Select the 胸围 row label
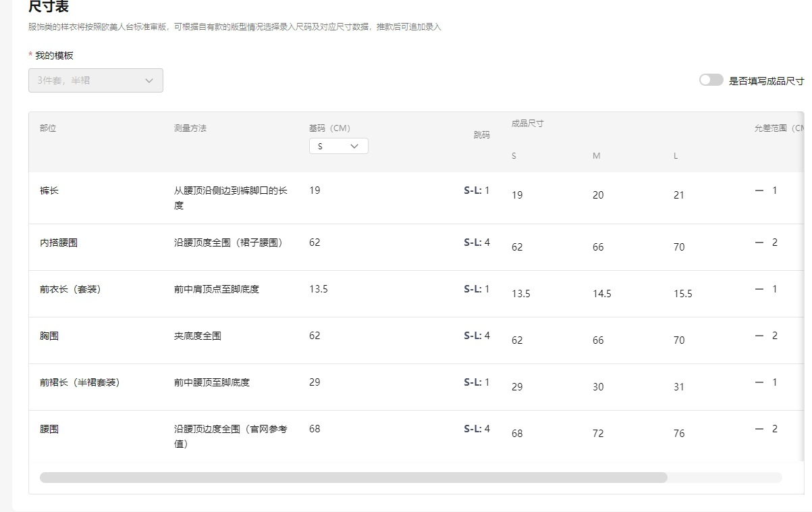 pyautogui.click(x=49, y=336)
